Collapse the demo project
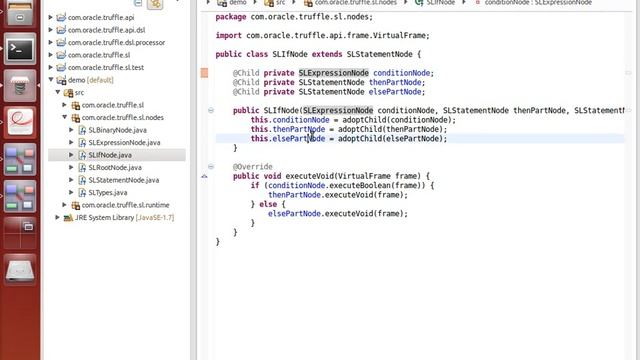This screenshot has width=640, height=360. click(x=51, y=80)
